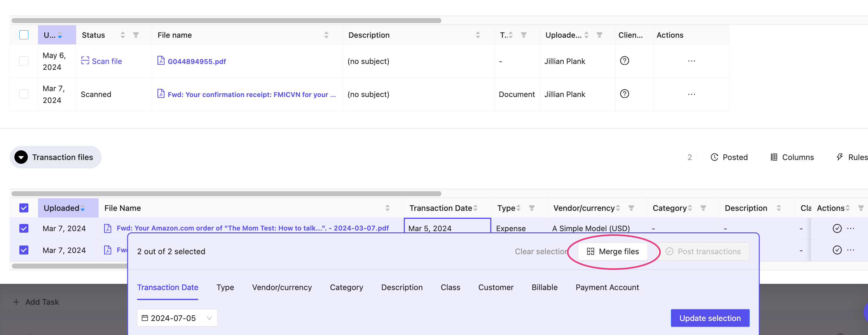The width and height of the screenshot is (868, 335).
Task: Click Merge files button
Action: pyautogui.click(x=613, y=251)
